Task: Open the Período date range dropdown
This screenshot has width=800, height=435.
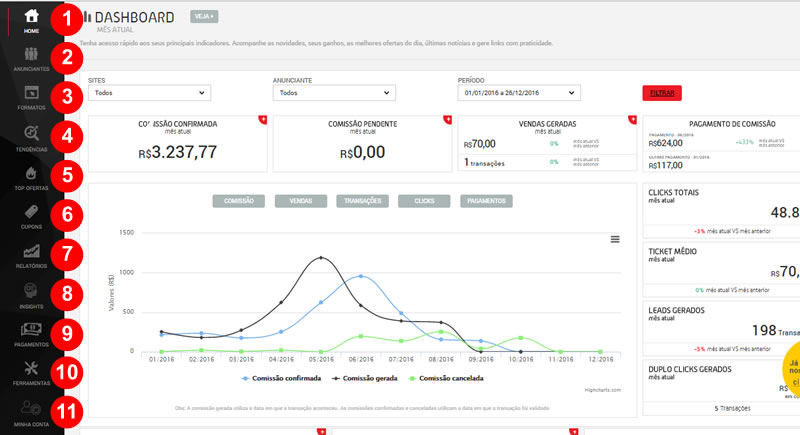Action: [x=518, y=93]
